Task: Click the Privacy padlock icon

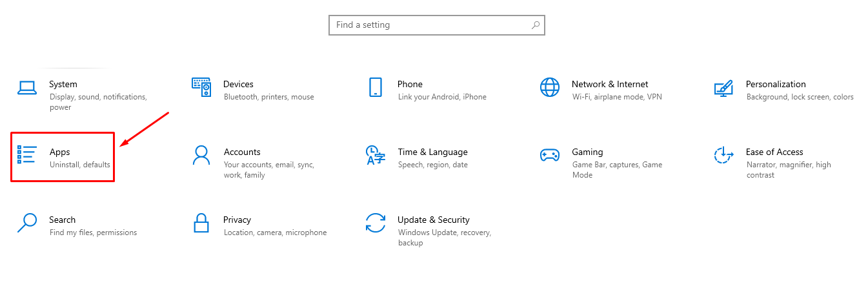Action: click(201, 223)
